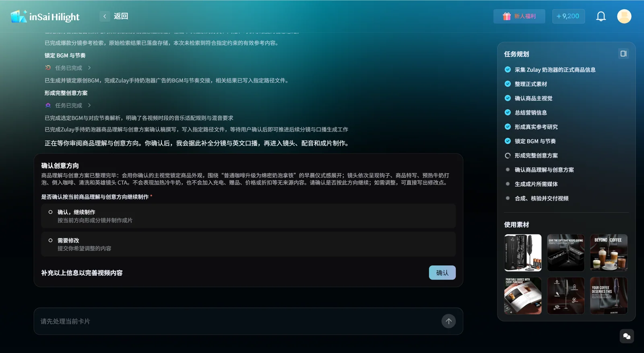The image size is (644, 353).
Task: Click status icon under 锁定 BGM 与节奏 heading
Action: [48, 68]
